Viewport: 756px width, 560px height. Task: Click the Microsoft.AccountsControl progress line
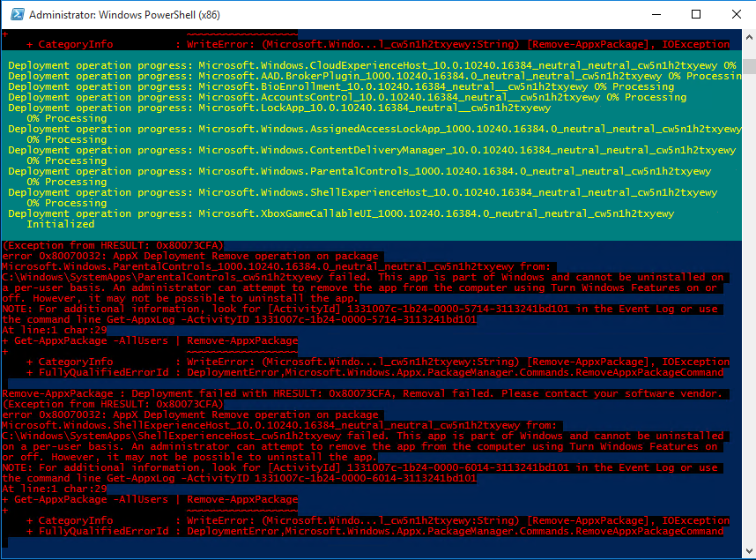click(x=347, y=98)
